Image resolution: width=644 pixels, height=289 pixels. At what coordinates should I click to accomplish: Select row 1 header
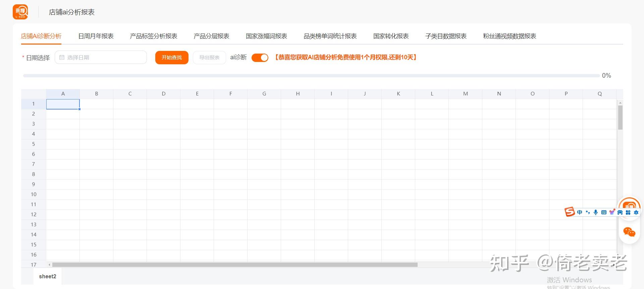pos(34,104)
